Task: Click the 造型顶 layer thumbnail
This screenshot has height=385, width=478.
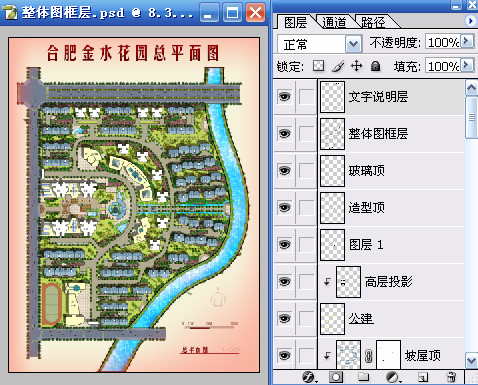Action: 332,208
